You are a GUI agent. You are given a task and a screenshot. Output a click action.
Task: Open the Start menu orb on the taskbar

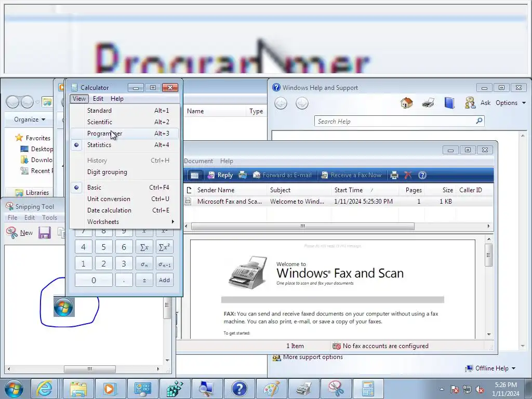(x=14, y=389)
